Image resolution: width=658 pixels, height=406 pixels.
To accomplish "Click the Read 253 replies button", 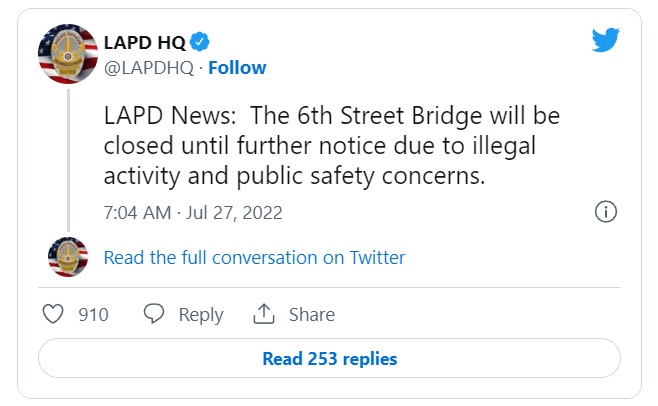I will click(329, 359).
